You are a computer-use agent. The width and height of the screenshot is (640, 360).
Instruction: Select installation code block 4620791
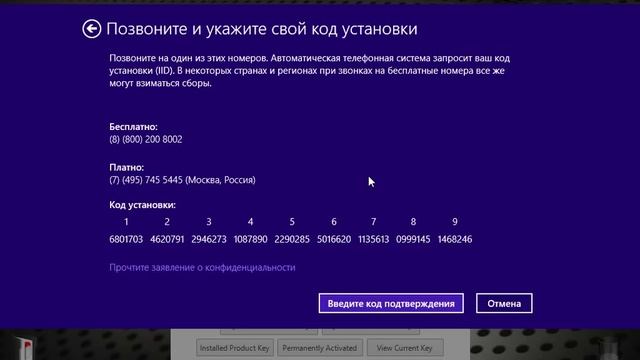click(167, 239)
